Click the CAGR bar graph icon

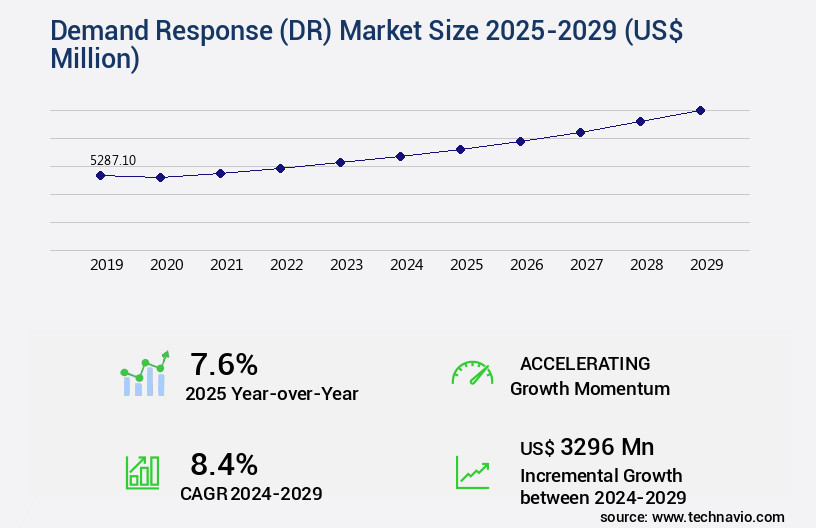click(x=141, y=470)
